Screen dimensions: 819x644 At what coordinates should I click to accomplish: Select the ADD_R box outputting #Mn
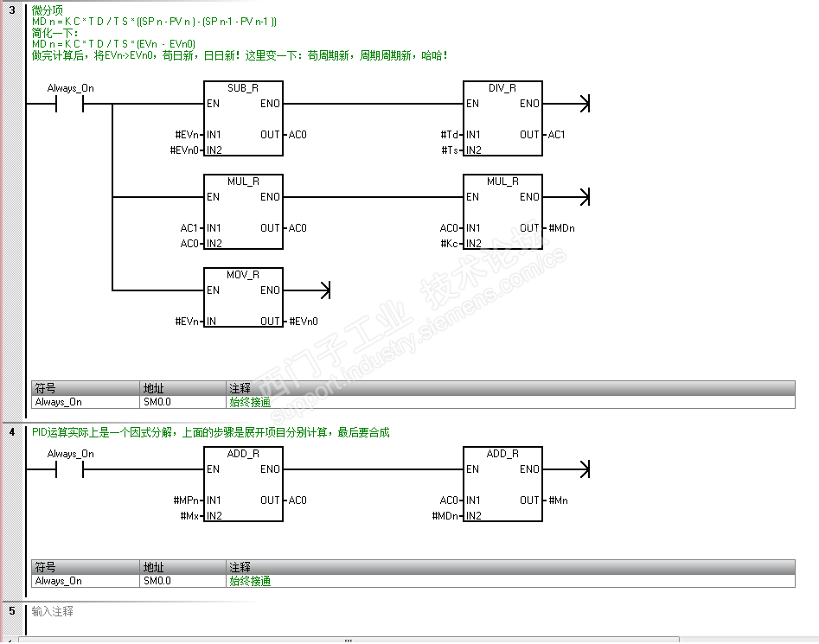click(502, 484)
